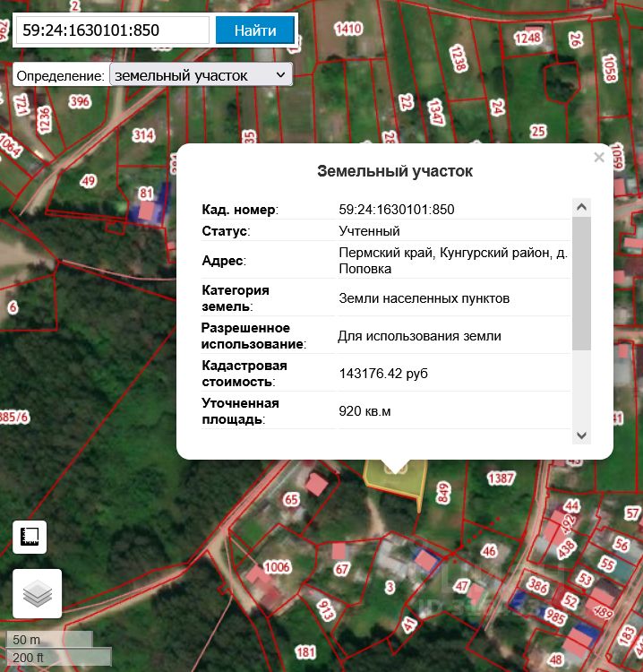Click the Уточненная площадь label
This screenshot has height=672, width=643.
pos(240,411)
